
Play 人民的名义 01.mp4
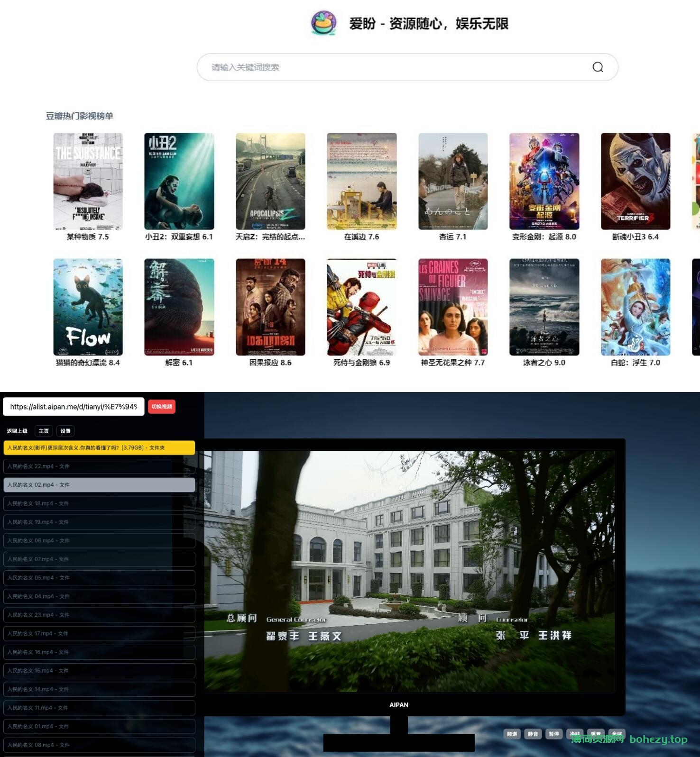[x=99, y=726]
